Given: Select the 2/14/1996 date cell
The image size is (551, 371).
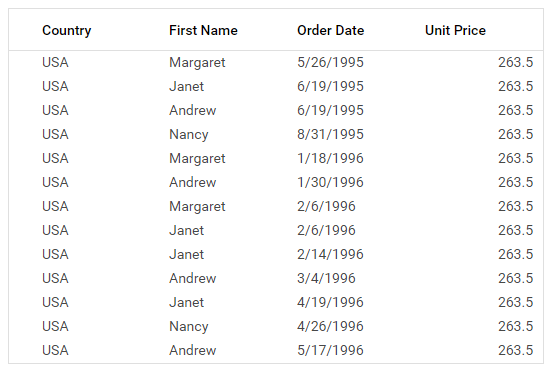Looking at the screenshot, I should [x=330, y=254].
